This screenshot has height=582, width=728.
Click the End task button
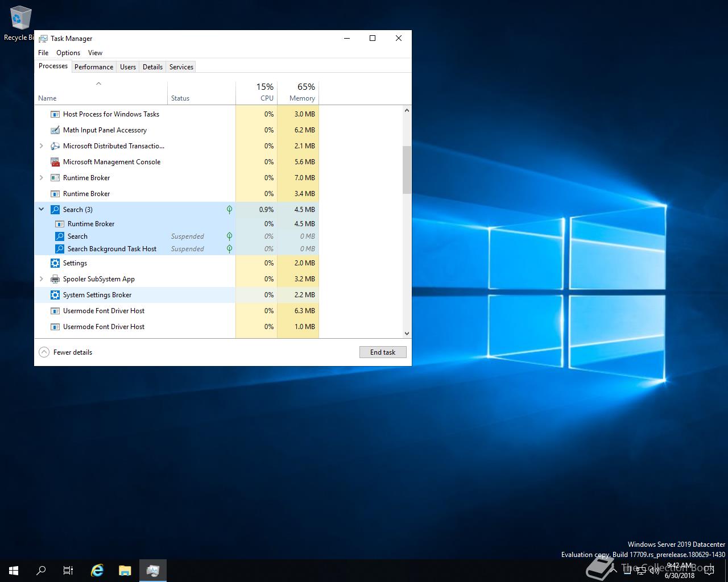[383, 352]
